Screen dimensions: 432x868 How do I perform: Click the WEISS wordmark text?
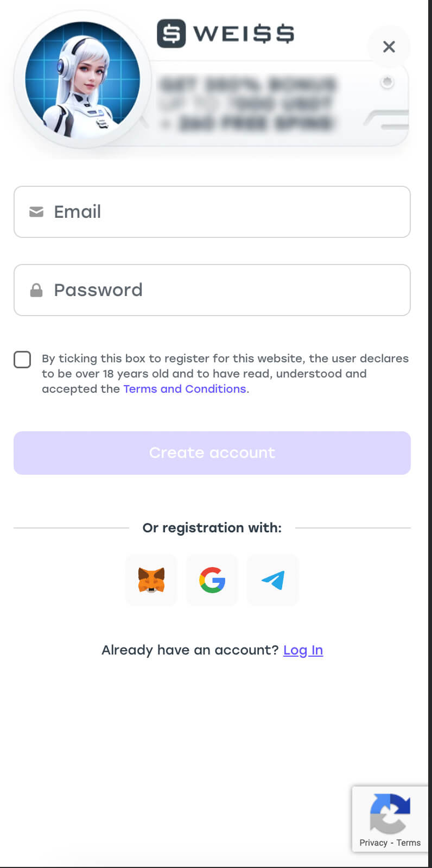[244, 34]
